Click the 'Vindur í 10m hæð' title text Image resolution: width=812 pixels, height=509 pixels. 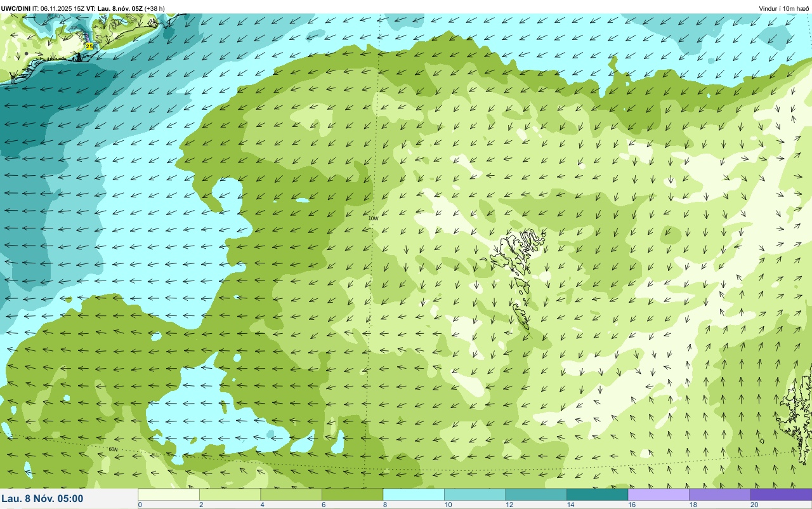784,8
